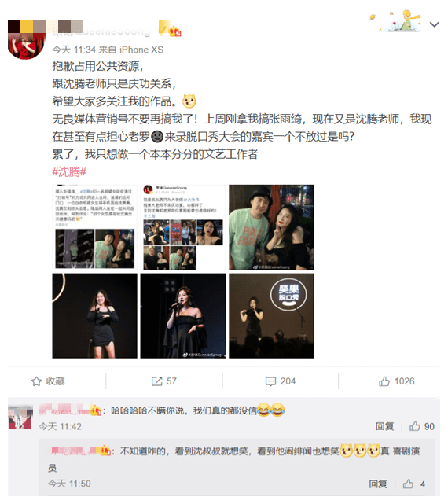The width and height of the screenshot is (448, 504).
Task: Open the comments bubble icon showing 204
Action: [270, 381]
